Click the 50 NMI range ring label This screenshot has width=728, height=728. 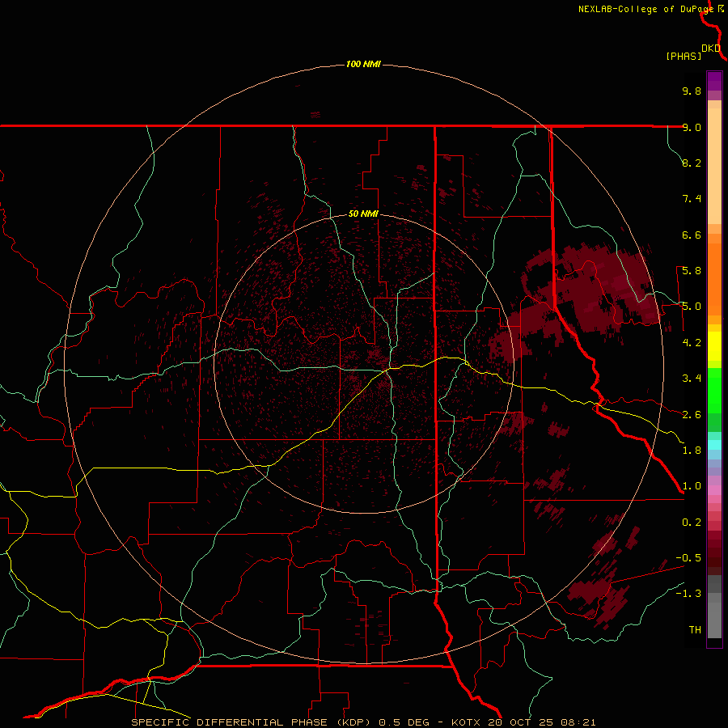point(363,214)
